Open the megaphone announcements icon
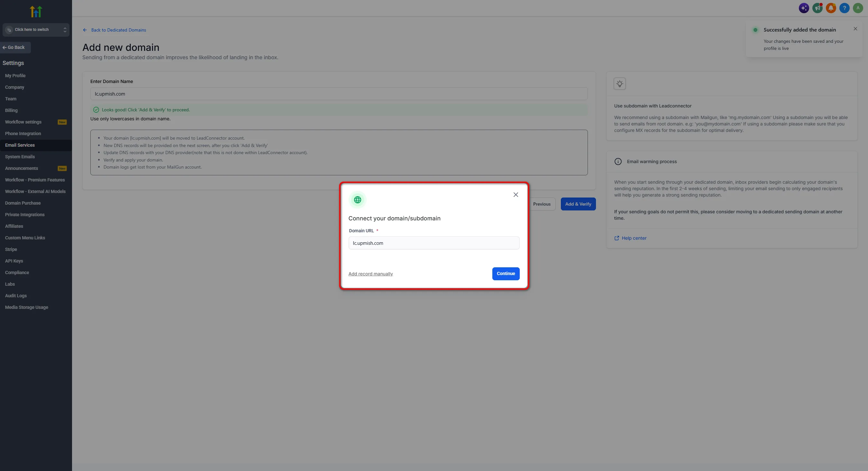Viewport: 868px width, 471px height. click(817, 8)
